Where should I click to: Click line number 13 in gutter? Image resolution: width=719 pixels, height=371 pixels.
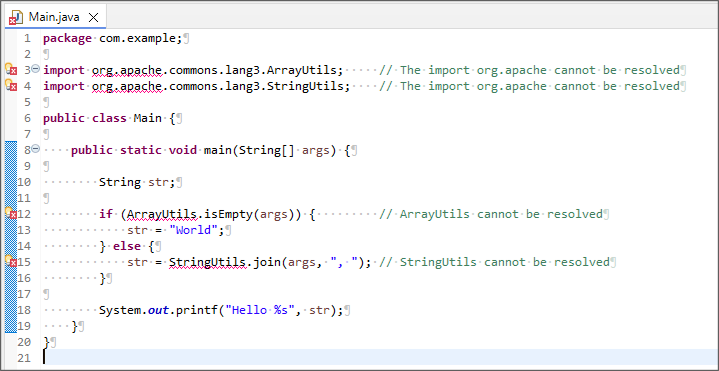24,231
